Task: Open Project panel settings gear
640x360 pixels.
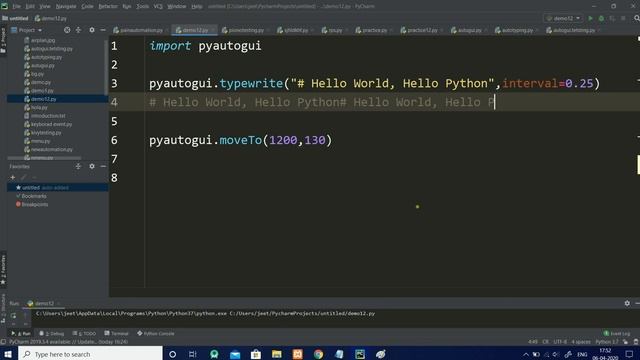Action: coord(92,30)
